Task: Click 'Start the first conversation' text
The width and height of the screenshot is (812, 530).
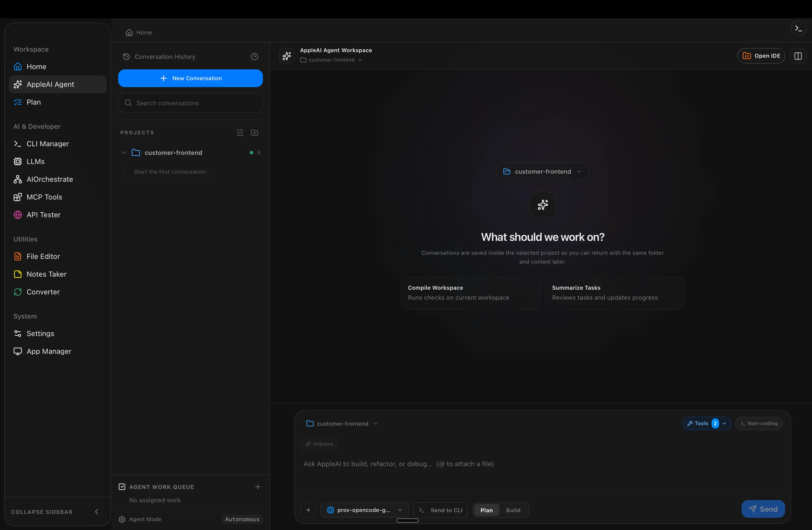Action: point(169,172)
